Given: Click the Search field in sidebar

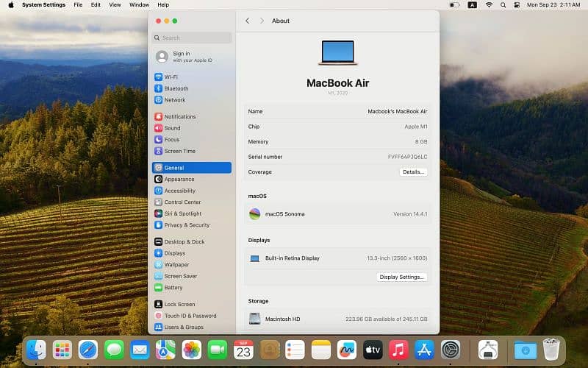Looking at the screenshot, I should [193, 38].
